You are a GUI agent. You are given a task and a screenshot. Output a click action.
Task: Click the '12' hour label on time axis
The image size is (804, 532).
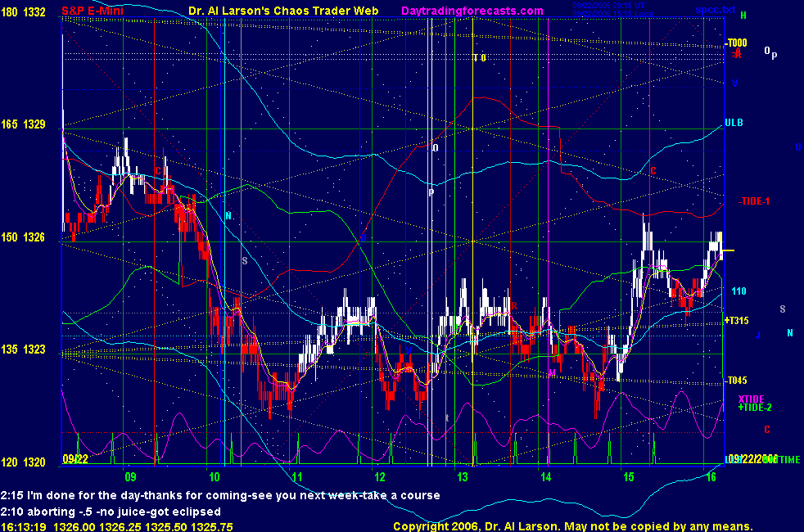379,476
